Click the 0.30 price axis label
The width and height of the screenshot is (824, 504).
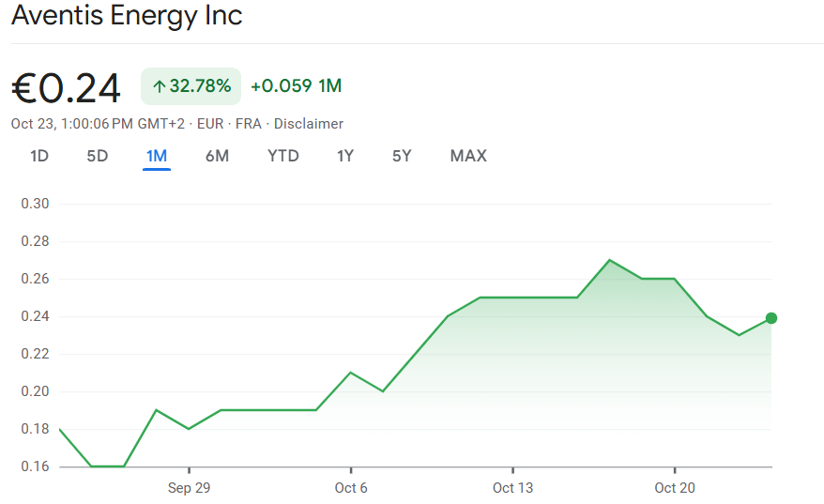(x=35, y=204)
